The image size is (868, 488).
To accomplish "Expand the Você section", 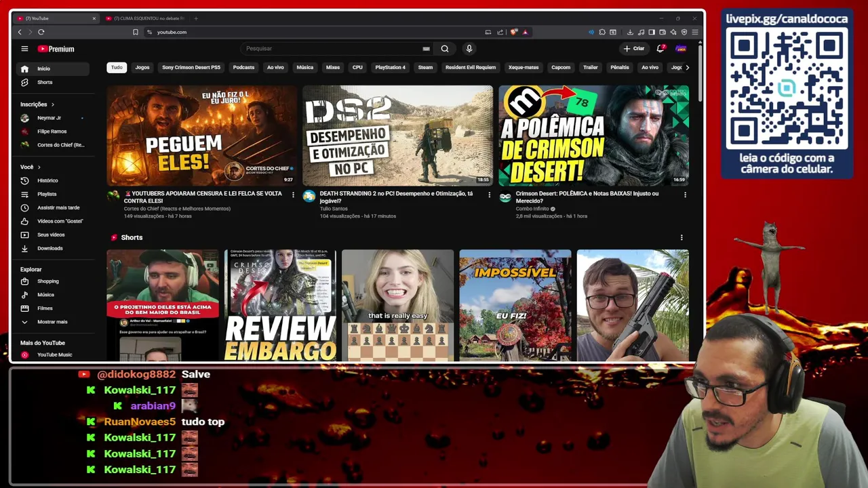I will [x=31, y=167].
